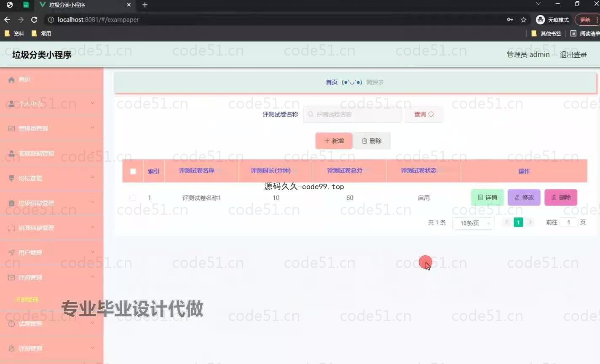Bookmark this page with the star icon
The width and height of the screenshot is (600, 364).
click(x=523, y=19)
